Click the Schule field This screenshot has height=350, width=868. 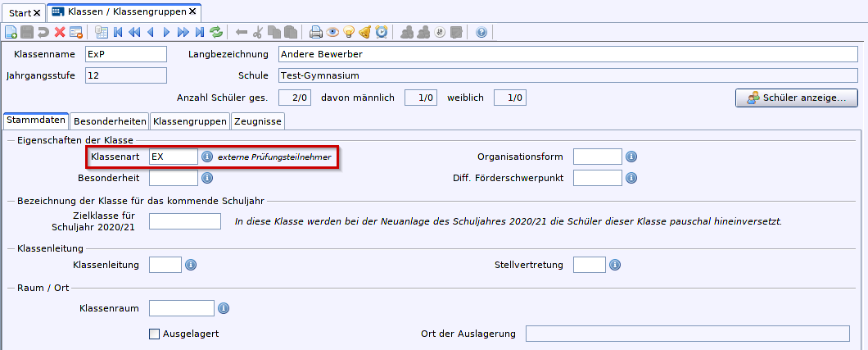point(568,75)
